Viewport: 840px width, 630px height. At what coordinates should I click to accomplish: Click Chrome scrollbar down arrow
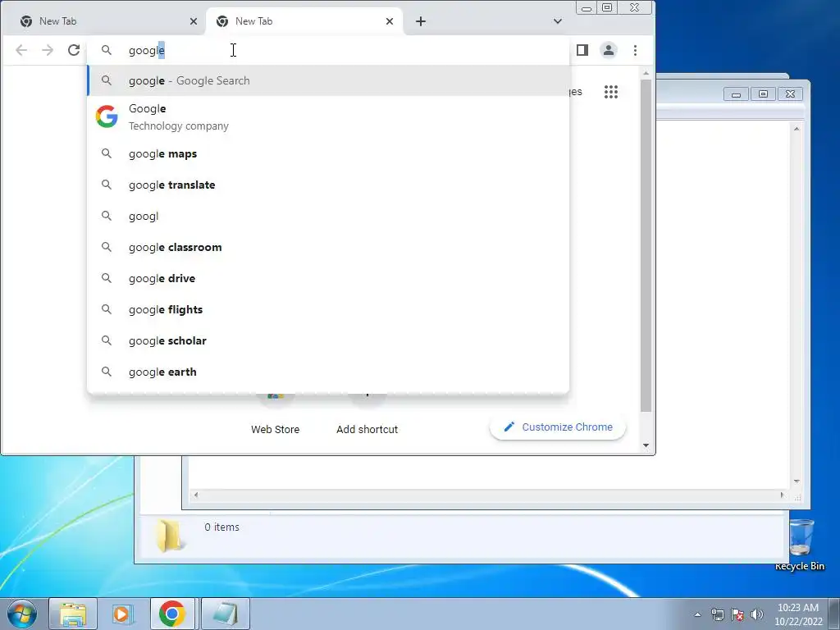pos(646,445)
